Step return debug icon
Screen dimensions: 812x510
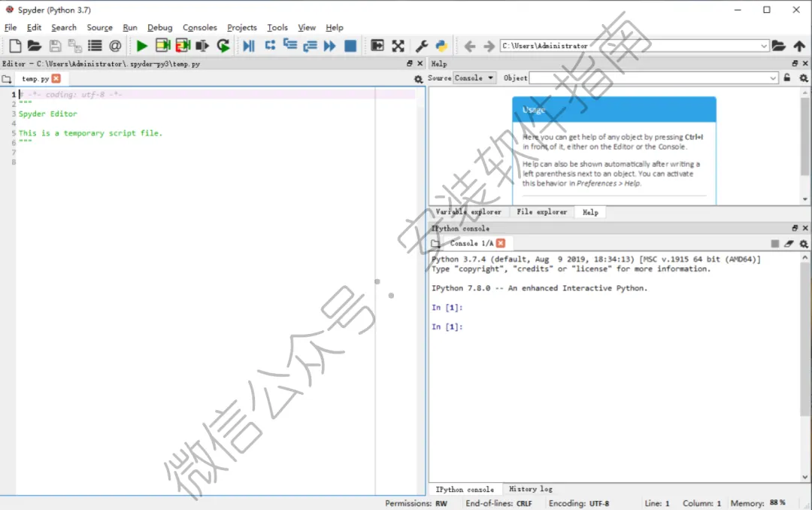coord(310,46)
